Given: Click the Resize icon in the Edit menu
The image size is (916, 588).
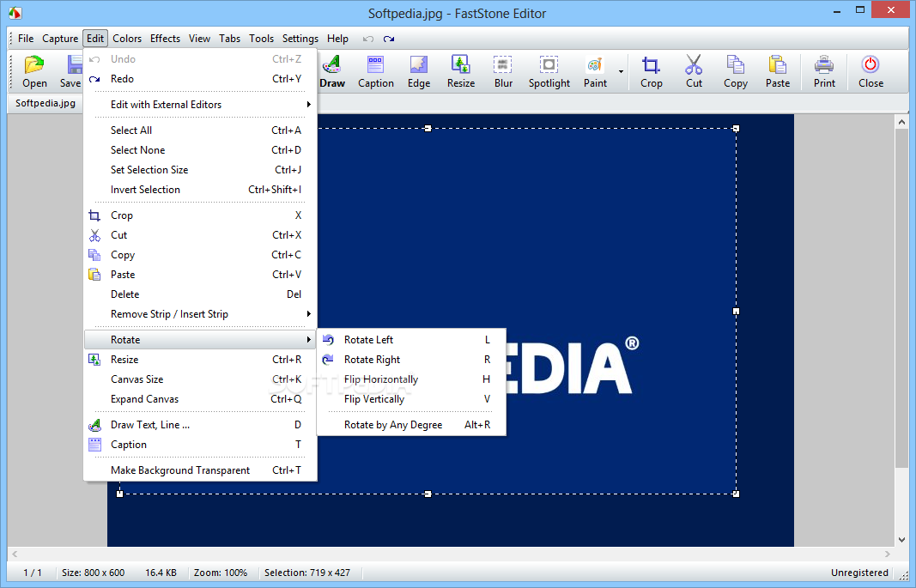Looking at the screenshot, I should (94, 360).
